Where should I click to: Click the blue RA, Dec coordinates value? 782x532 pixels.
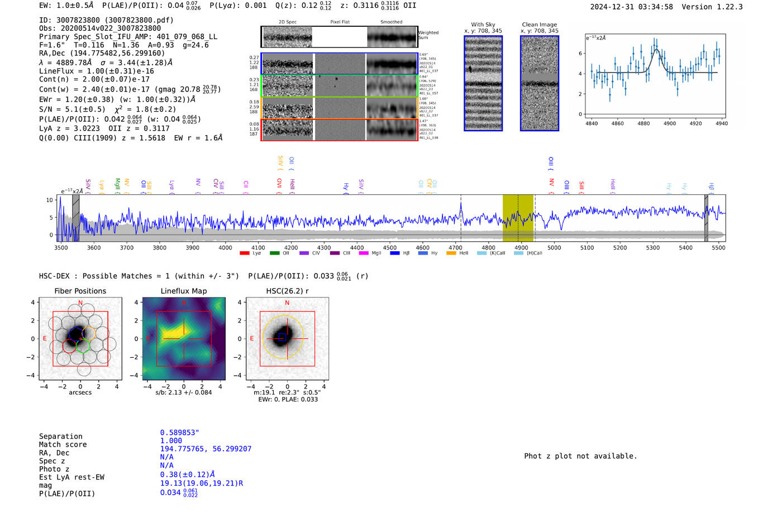(x=206, y=449)
